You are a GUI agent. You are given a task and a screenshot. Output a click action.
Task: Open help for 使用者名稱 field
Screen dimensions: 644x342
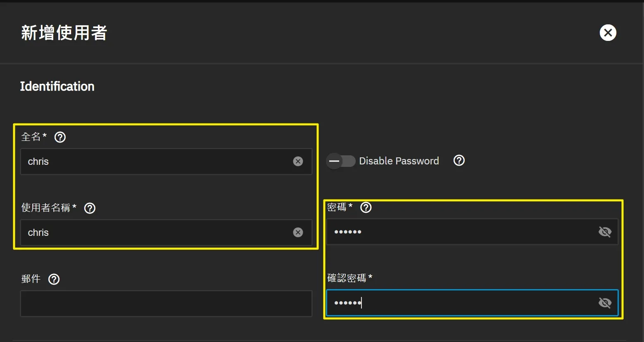[90, 208]
